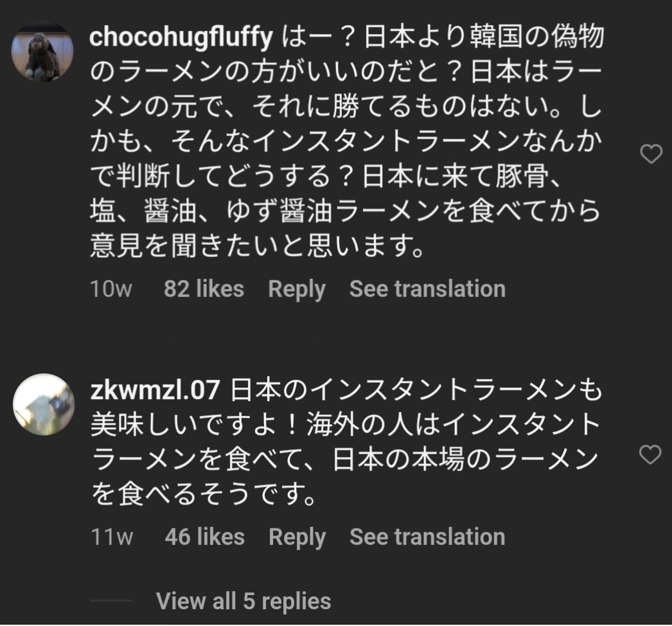This screenshot has height=626, width=672.
Task: Tap the heart on zkwmzl.07's comment
Action: coord(651,455)
